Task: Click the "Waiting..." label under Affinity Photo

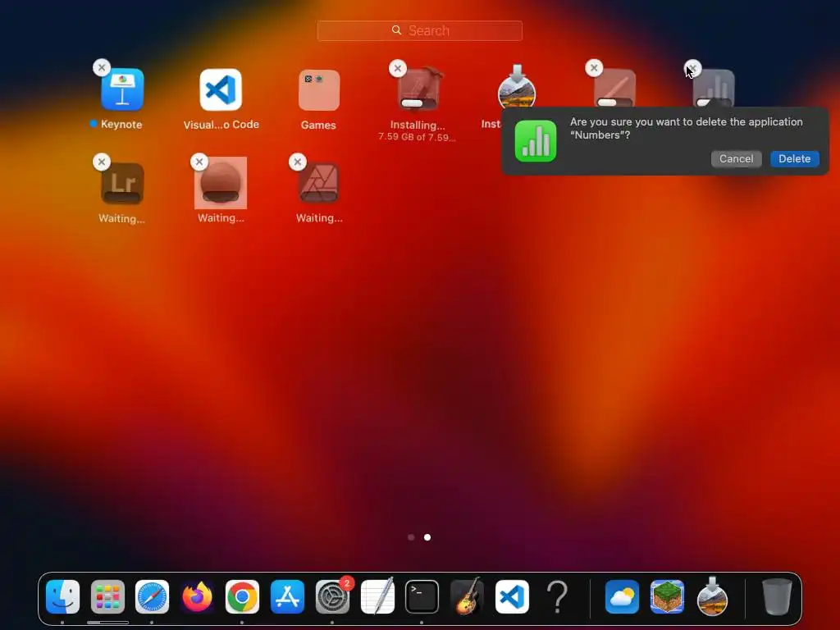Action: (x=319, y=218)
